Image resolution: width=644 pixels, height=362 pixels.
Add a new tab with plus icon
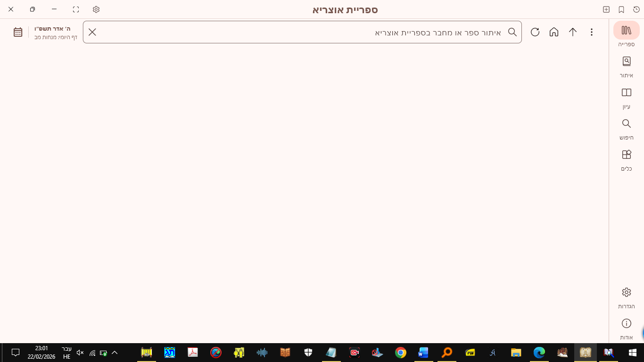606,9
